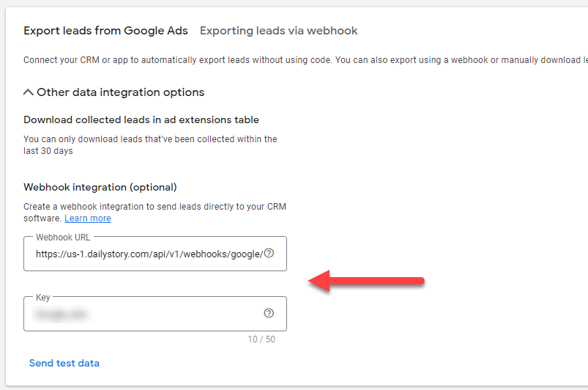
Task: Click the help icon in Webhook URL field
Action: (269, 254)
